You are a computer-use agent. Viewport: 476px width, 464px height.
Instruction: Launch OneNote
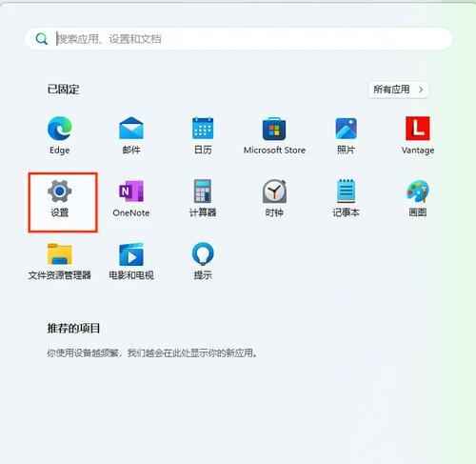131,198
